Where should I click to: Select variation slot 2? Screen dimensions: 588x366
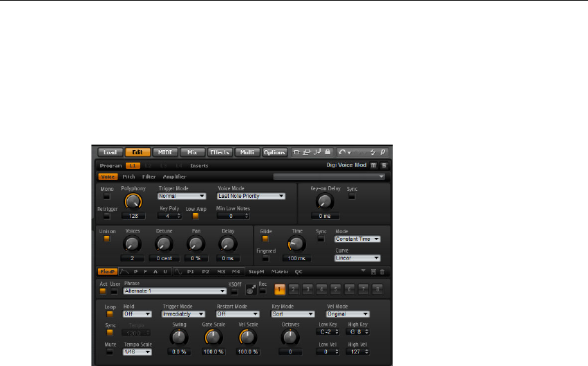click(x=294, y=289)
